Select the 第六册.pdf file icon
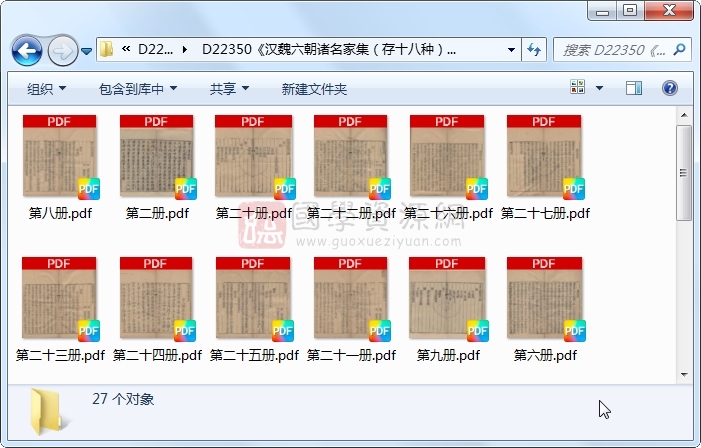 click(x=545, y=298)
